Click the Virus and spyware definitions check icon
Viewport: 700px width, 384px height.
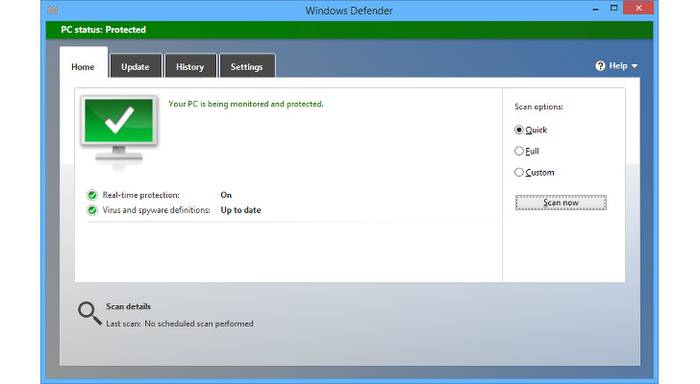coord(92,210)
